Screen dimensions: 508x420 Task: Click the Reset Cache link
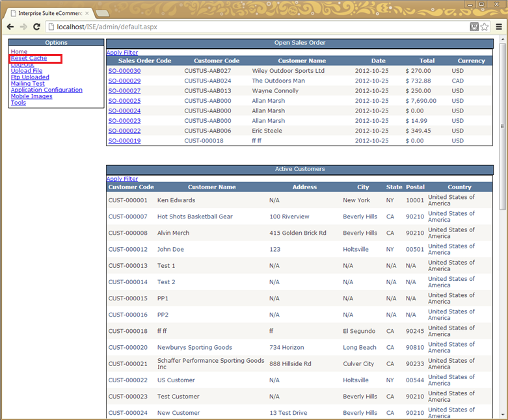click(x=29, y=58)
